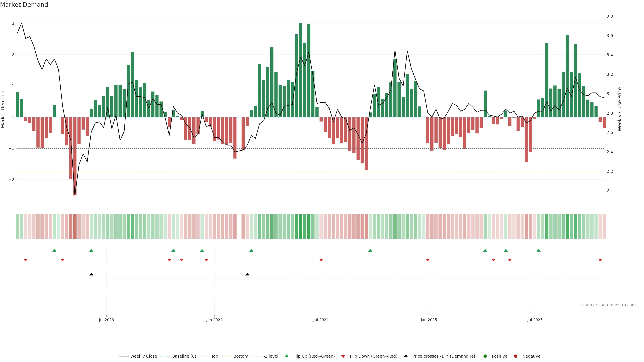
Task: Click the source sharemaestro.com text
Action: [609, 305]
